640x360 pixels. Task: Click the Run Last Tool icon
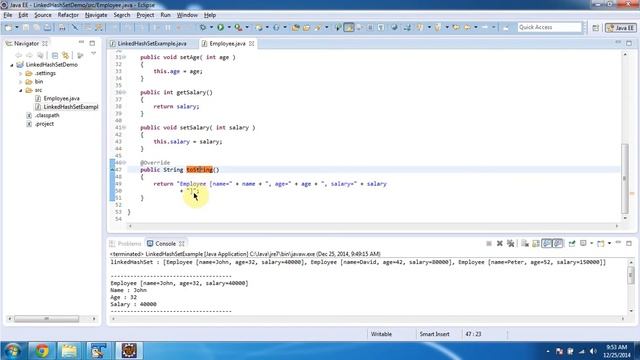click(238, 27)
